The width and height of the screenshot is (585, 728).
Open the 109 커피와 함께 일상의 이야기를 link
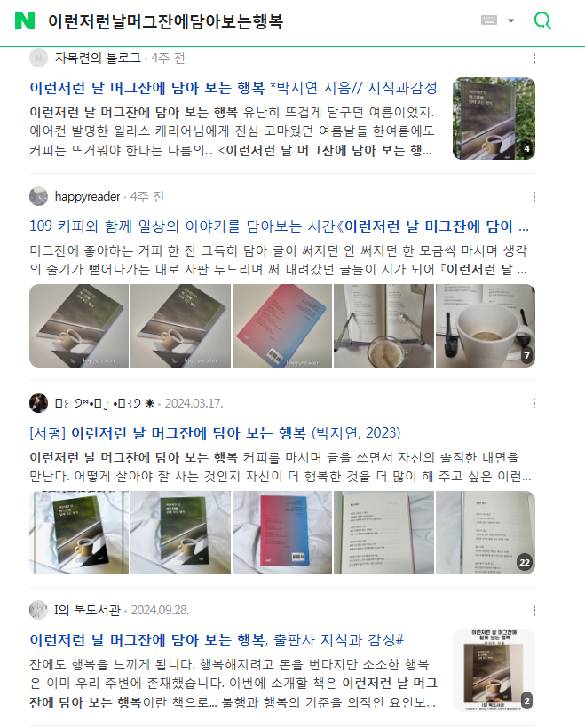[279, 226]
